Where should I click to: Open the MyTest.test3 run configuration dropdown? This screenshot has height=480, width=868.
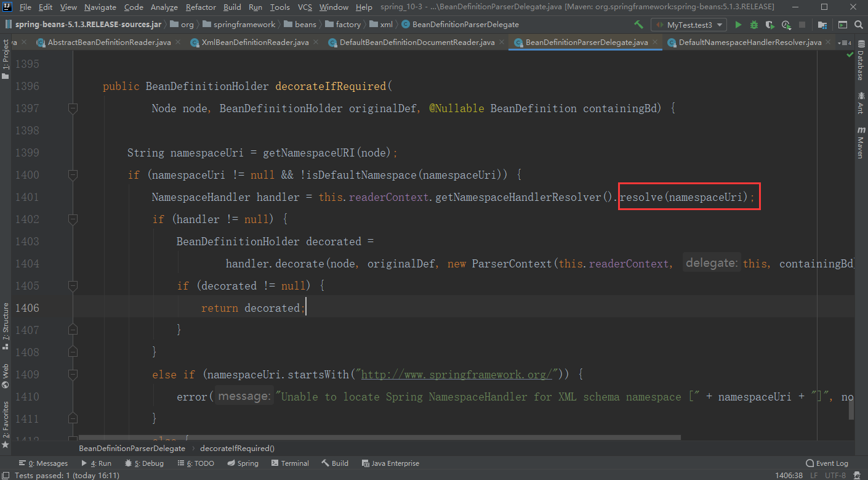click(x=688, y=25)
